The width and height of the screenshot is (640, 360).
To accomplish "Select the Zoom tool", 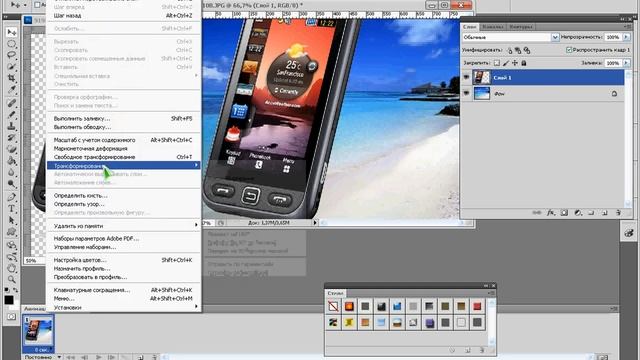I will click(x=11, y=280).
